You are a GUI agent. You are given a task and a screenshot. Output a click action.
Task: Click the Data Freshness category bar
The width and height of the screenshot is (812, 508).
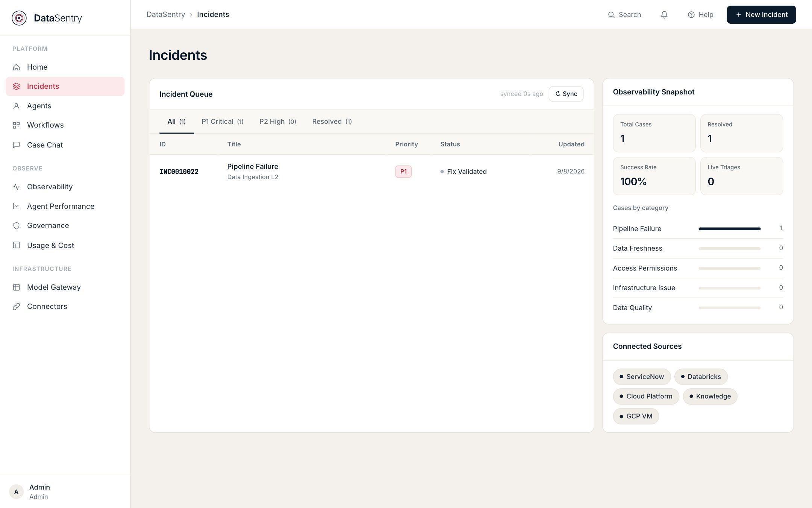tap(730, 249)
